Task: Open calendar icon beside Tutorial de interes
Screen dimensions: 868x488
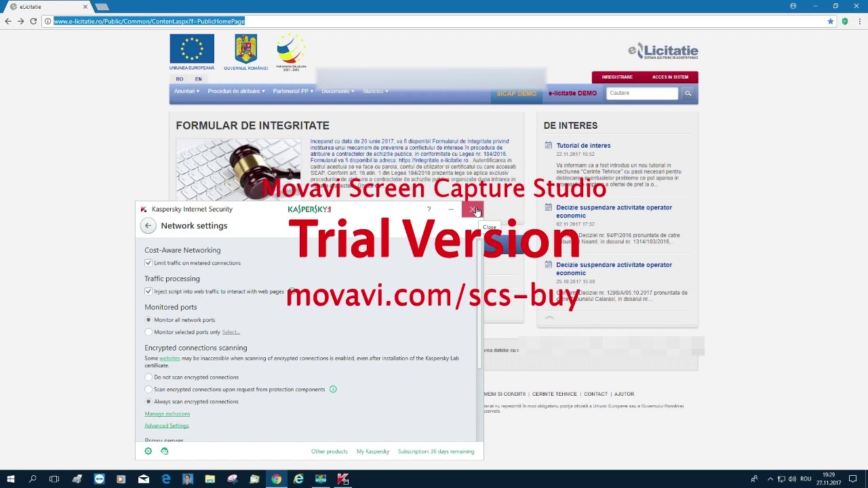Action: (x=549, y=146)
